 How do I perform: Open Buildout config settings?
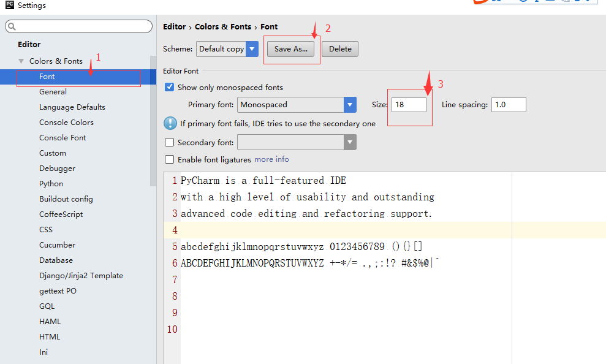pyautogui.click(x=66, y=199)
